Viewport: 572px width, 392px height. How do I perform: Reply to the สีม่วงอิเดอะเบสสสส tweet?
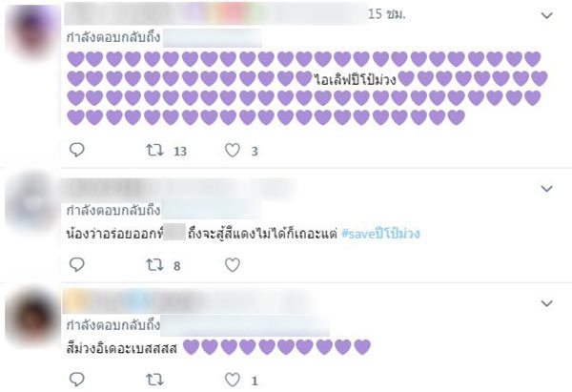pyautogui.click(x=78, y=380)
